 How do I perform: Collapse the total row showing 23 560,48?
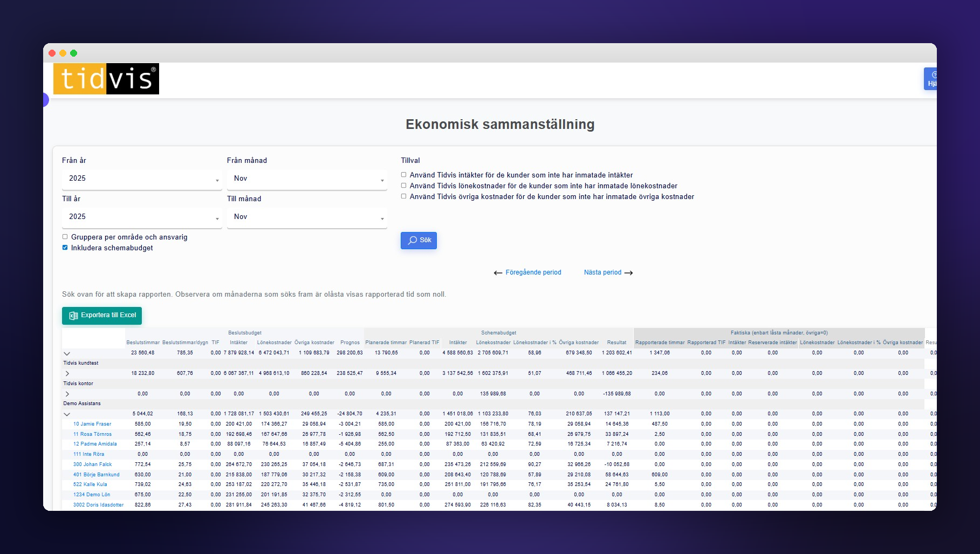click(67, 353)
